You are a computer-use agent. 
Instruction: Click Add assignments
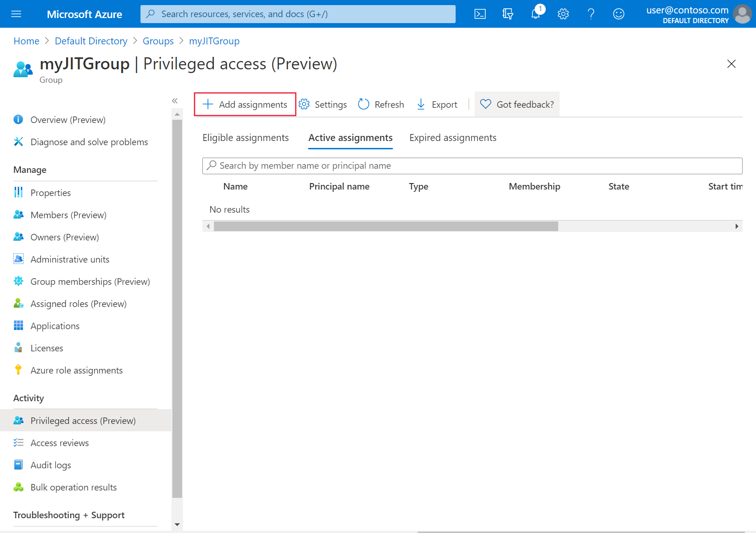(245, 104)
